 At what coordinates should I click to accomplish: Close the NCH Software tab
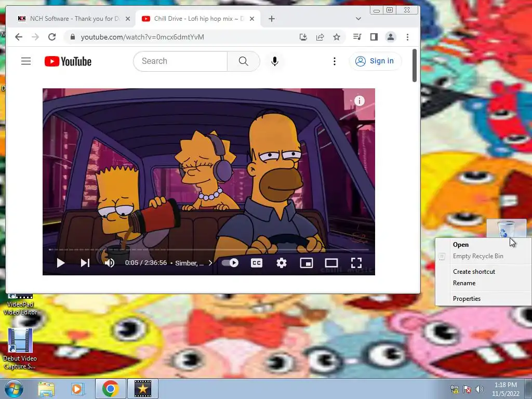click(128, 19)
